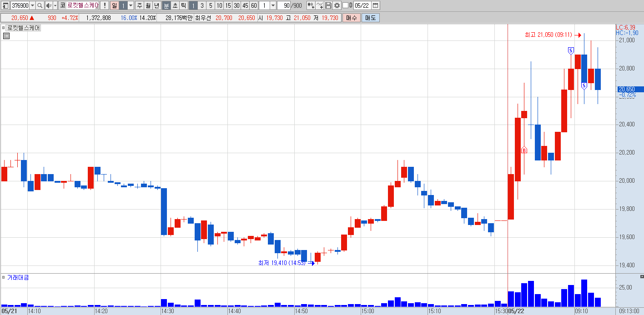Image resolution: width=644 pixels, height=315 pixels.
Task: Select the 30 minute interval tab
Action: click(236, 5)
